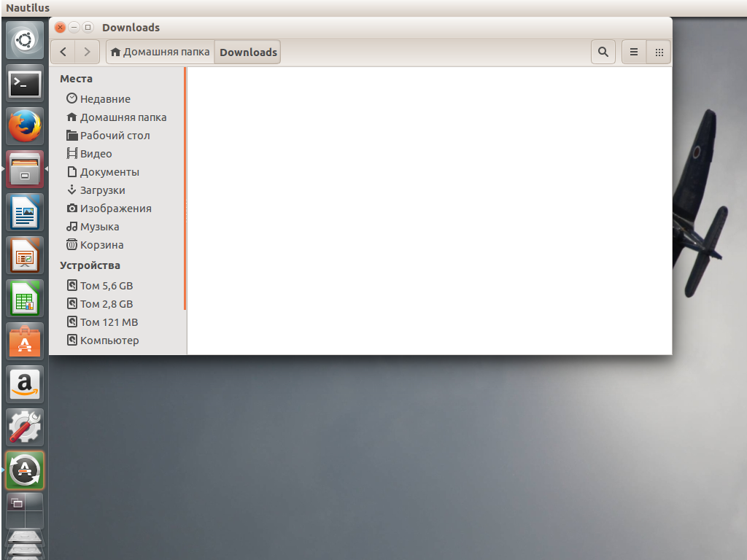This screenshot has width=747, height=560.
Task: Open Ubuntu Software Center from launcher
Action: (25, 341)
